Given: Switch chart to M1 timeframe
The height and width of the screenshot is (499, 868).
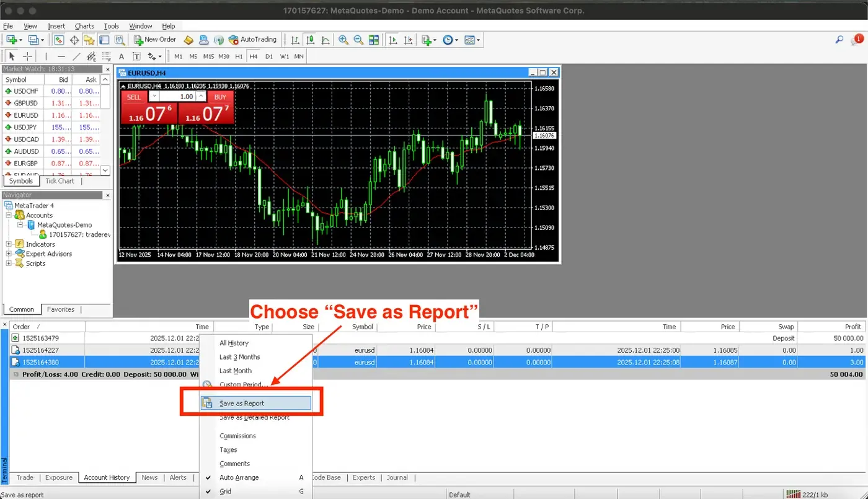Looking at the screenshot, I should tap(179, 56).
